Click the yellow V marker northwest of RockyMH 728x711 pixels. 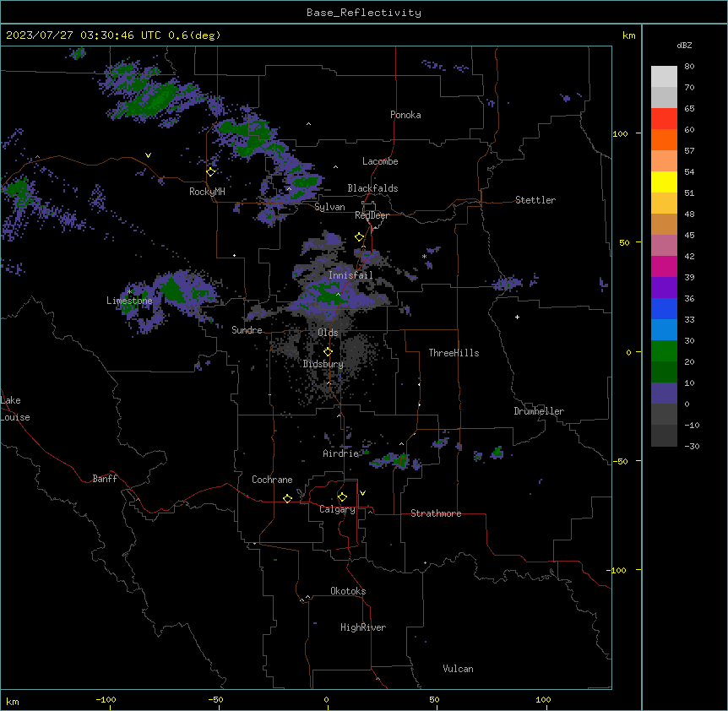point(148,155)
